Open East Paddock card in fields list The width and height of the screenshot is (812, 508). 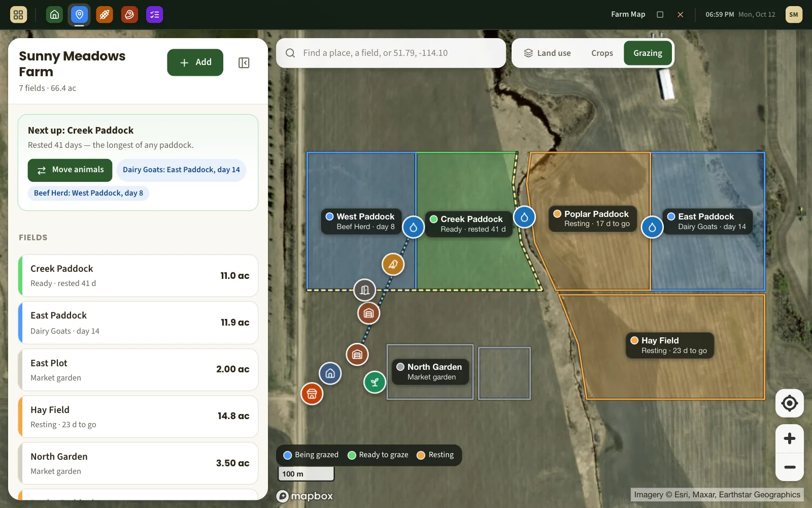[138, 323]
